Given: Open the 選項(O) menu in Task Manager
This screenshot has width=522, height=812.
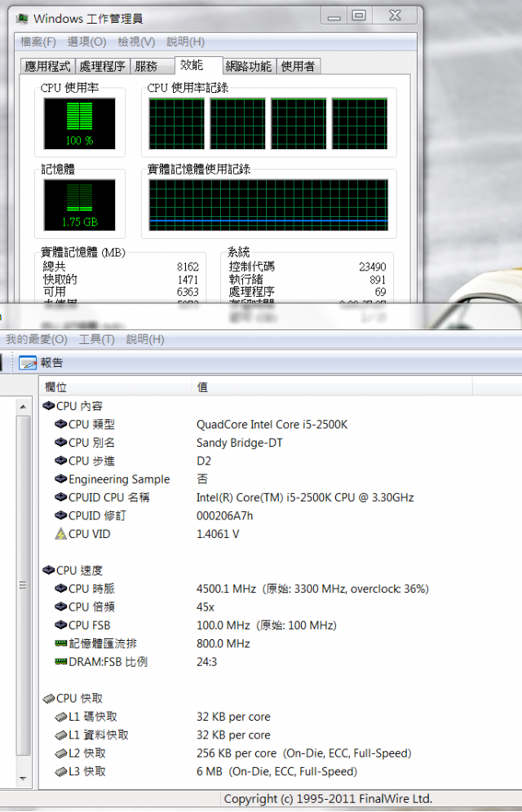Looking at the screenshot, I should pos(86,42).
